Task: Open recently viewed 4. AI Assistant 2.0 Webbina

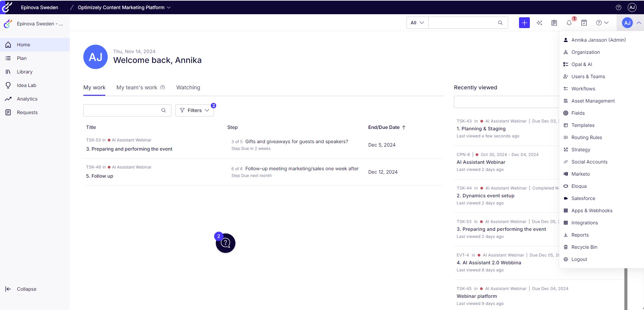Action: coord(489,263)
